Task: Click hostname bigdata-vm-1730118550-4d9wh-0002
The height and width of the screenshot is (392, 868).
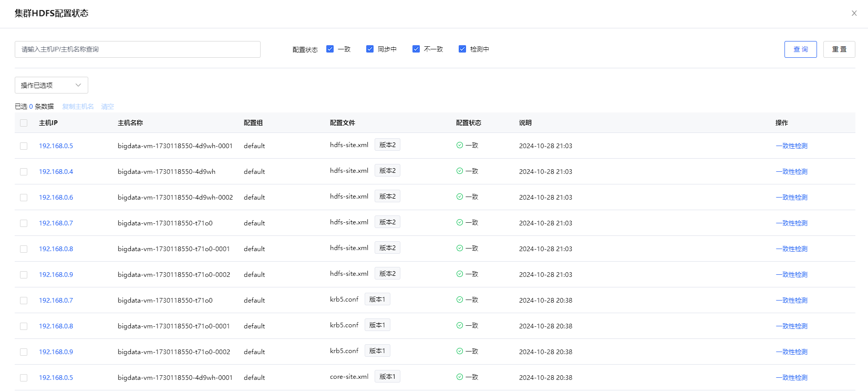Action: (175, 198)
